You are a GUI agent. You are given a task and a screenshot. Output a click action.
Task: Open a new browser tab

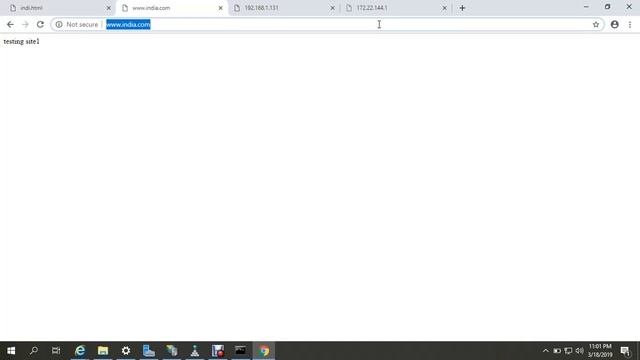point(462,8)
